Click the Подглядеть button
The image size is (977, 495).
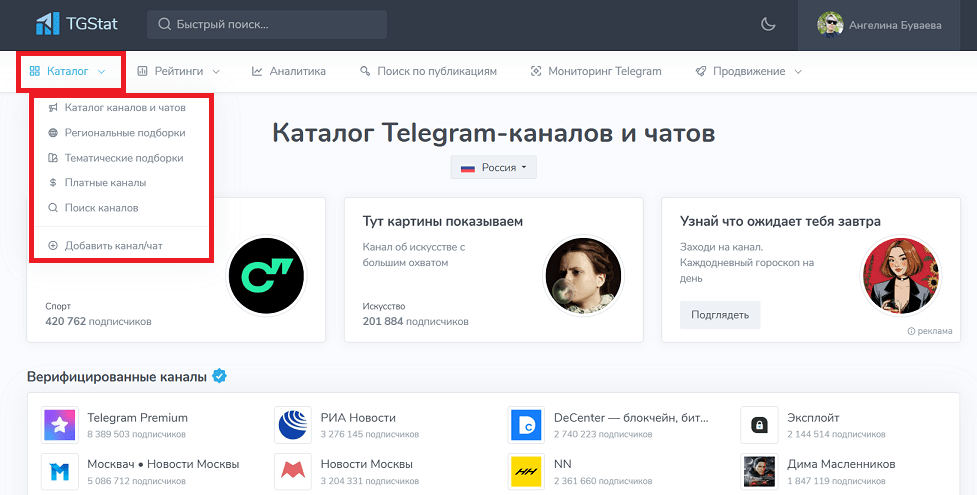pos(720,315)
